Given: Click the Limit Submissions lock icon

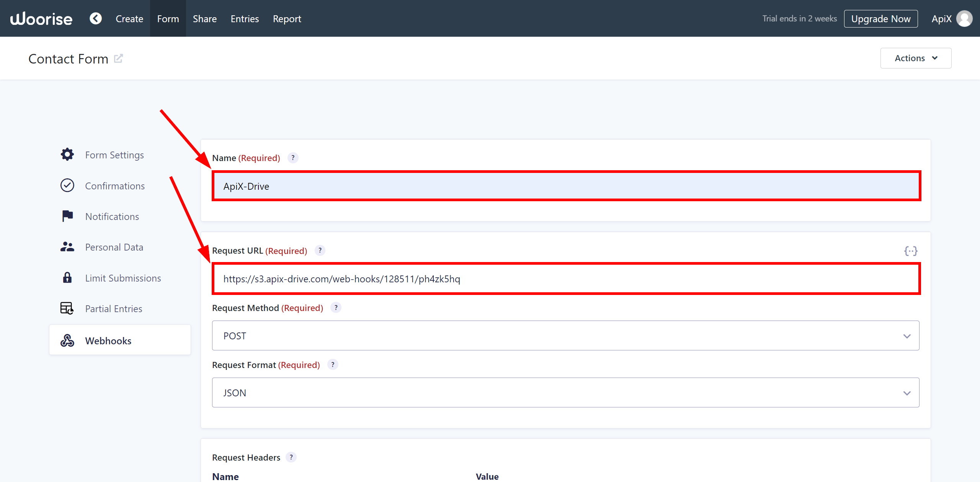Looking at the screenshot, I should coord(67,277).
